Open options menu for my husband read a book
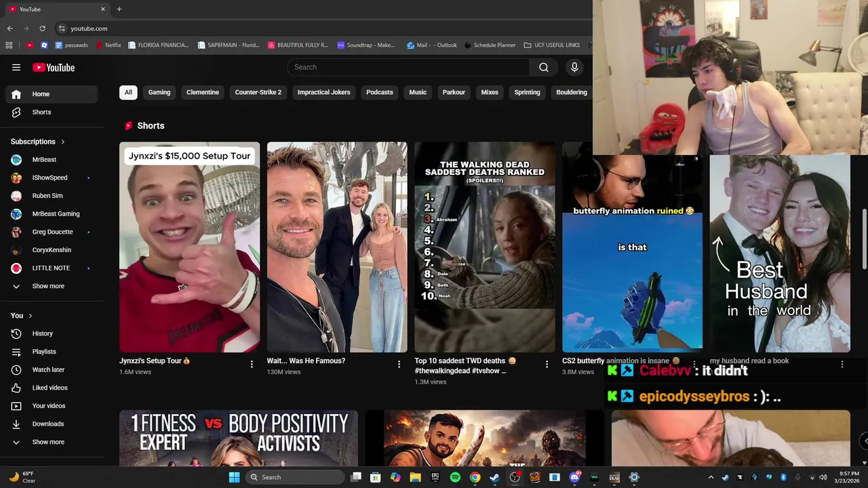The width and height of the screenshot is (868, 488). click(842, 364)
